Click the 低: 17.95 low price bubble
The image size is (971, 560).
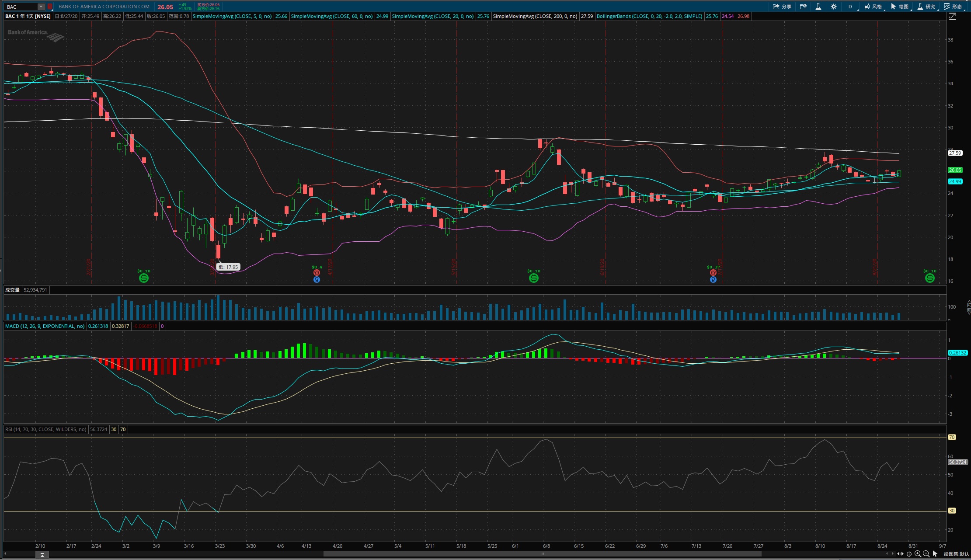coord(228,267)
